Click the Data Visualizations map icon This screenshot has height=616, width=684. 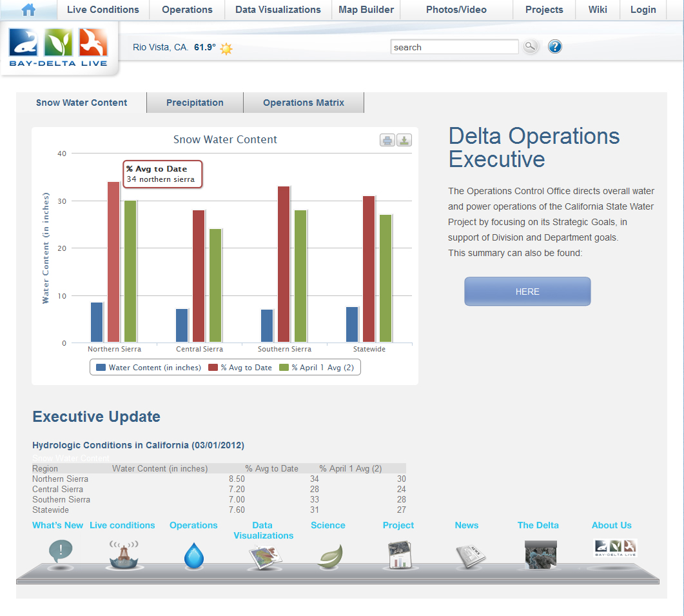[265, 557]
